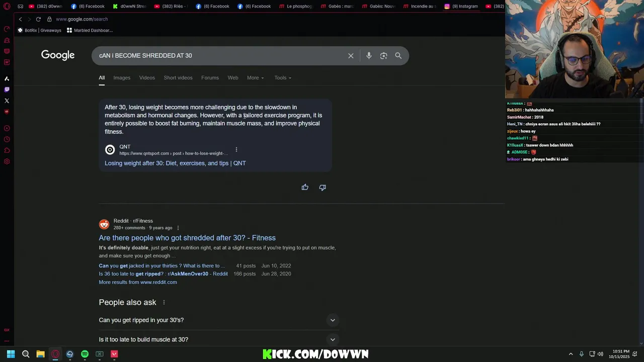The width and height of the screenshot is (644, 362).
Task: Switch to the Instagram browser tab
Action: point(461,7)
